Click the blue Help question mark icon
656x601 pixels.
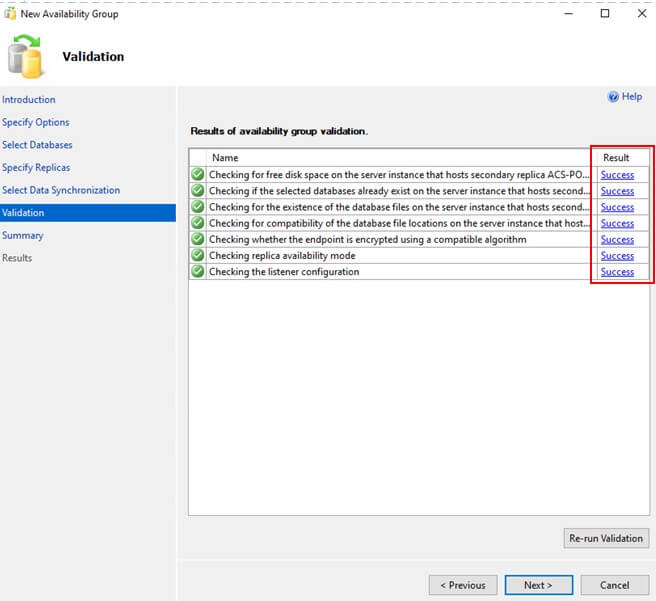point(613,97)
